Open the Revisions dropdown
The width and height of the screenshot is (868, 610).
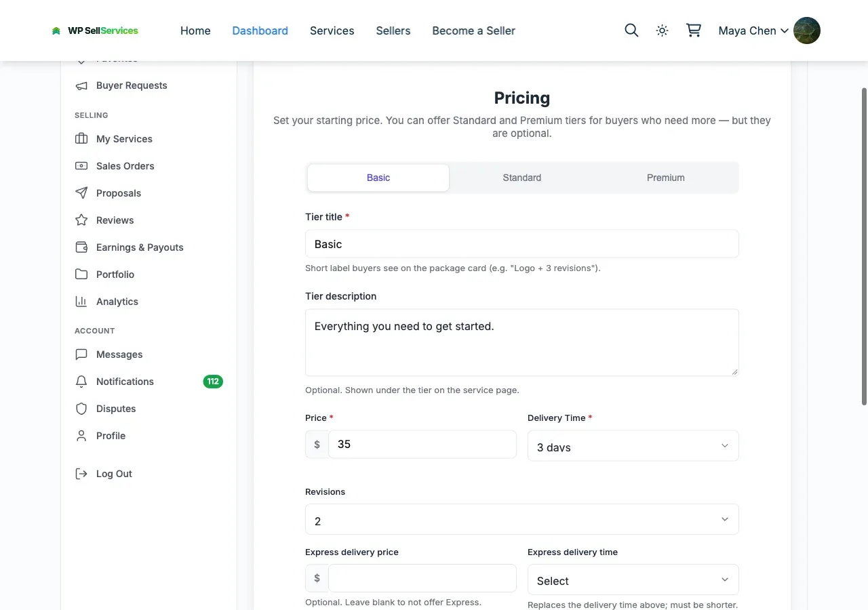pyautogui.click(x=521, y=520)
